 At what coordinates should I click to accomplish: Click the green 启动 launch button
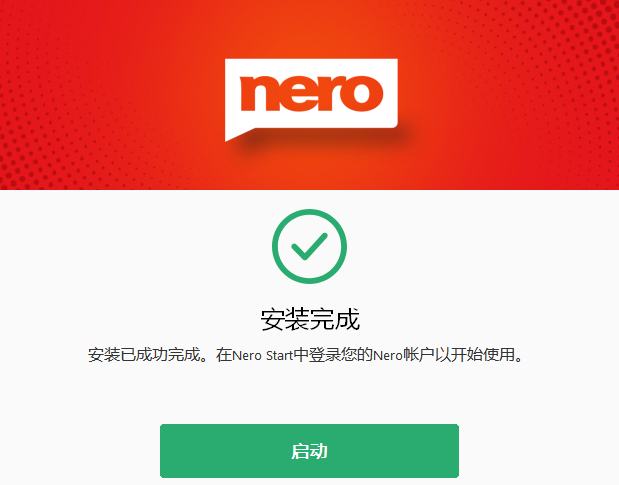pos(309,451)
